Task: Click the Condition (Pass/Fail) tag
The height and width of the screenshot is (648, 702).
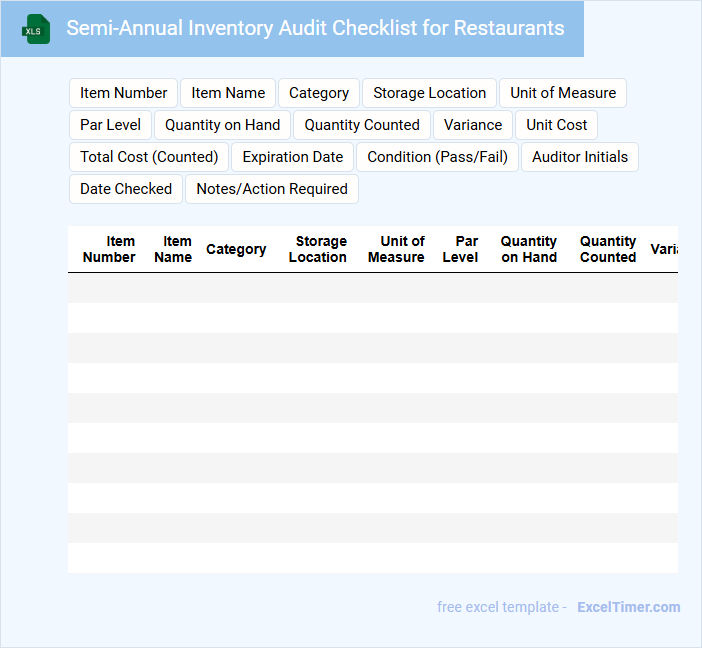Action: pyautogui.click(x=437, y=157)
